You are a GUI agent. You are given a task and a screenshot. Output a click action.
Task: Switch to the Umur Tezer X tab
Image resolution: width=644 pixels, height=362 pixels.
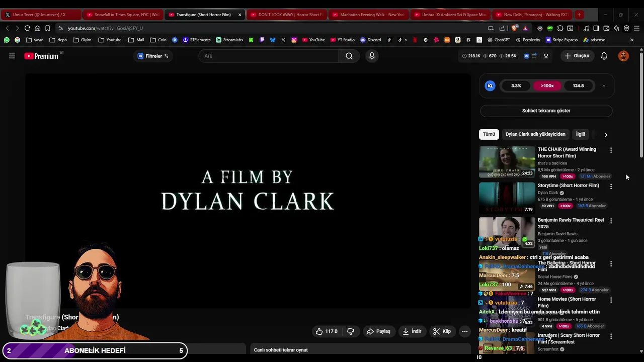[40, 15]
